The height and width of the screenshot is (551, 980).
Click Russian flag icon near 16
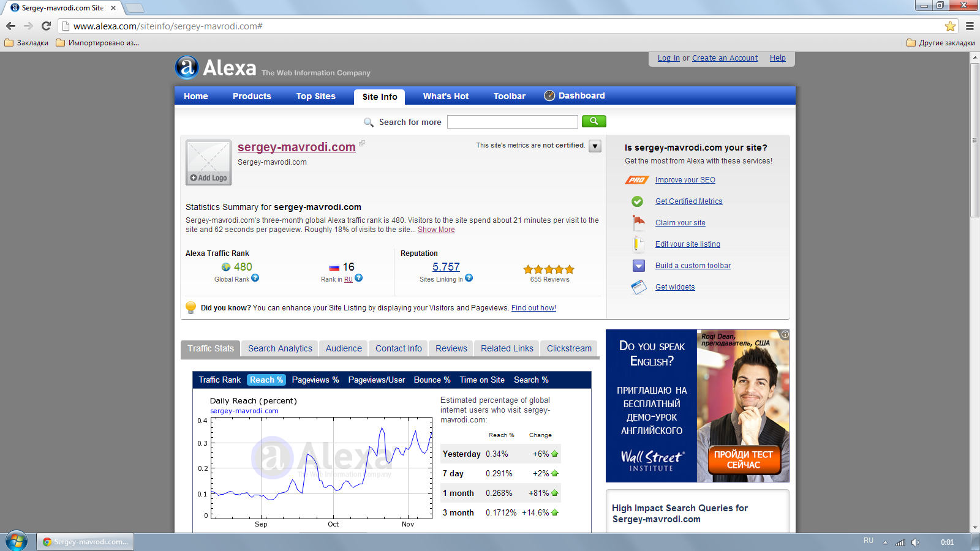click(x=334, y=268)
